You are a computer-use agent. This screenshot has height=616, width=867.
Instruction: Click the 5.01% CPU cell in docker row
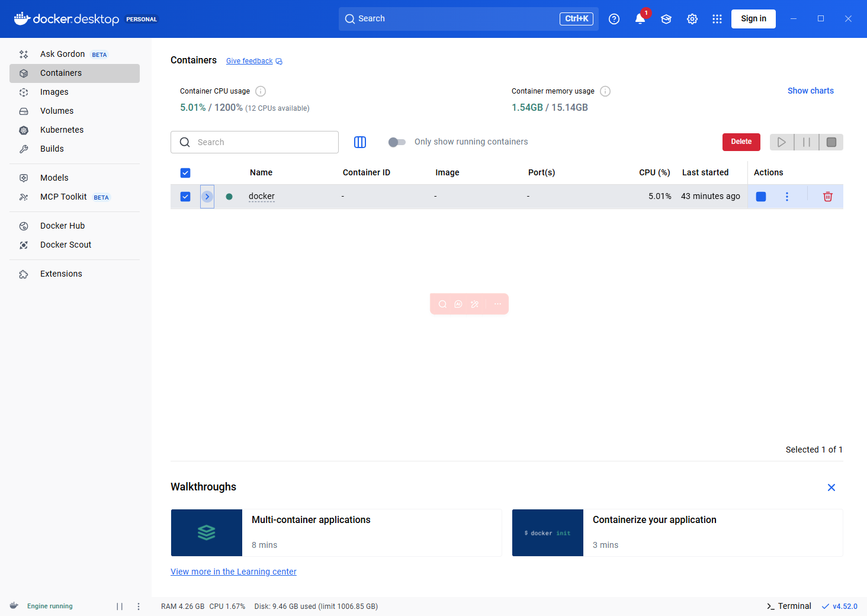(x=660, y=196)
